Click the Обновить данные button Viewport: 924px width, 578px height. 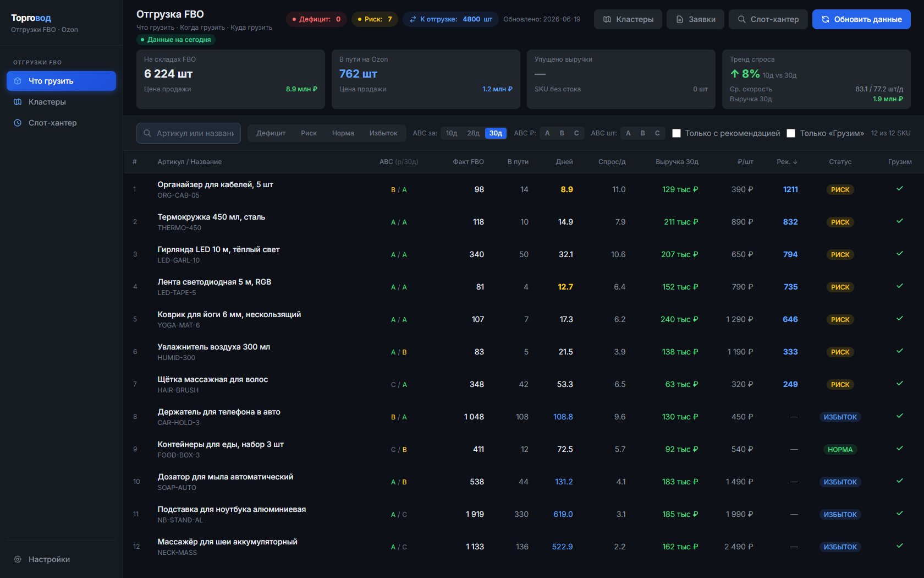(861, 19)
